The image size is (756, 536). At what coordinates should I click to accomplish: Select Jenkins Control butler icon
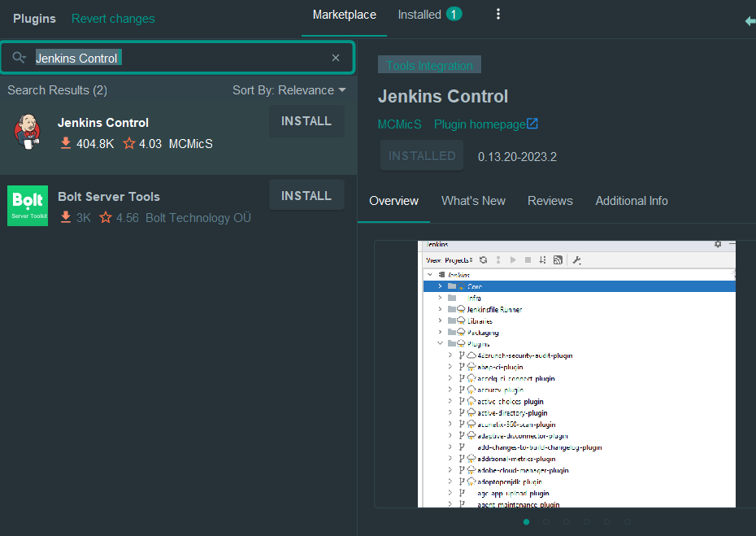28,132
